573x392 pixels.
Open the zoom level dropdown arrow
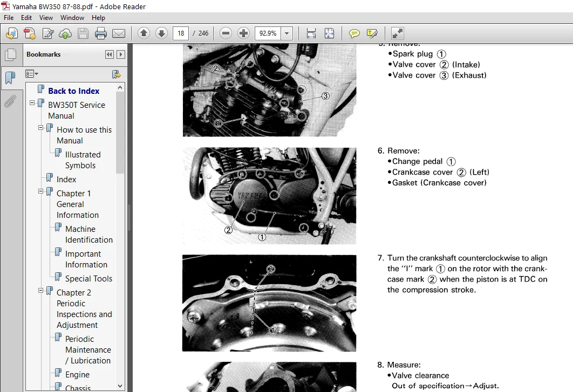287,33
